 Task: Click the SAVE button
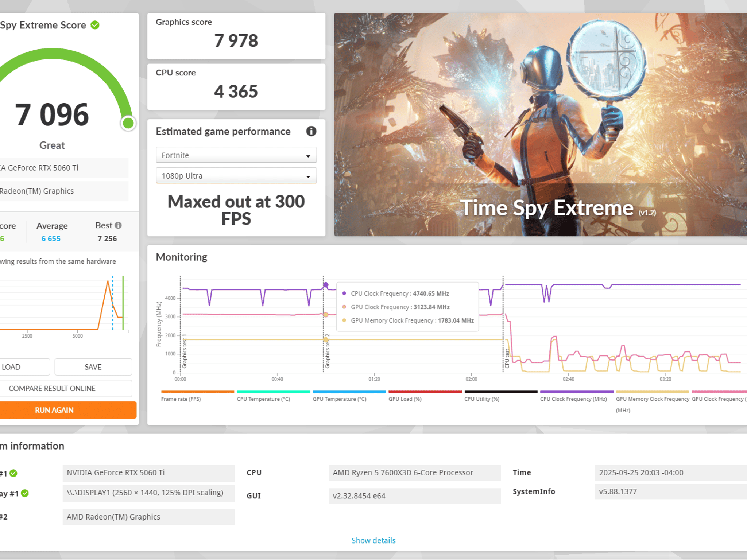[93, 367]
